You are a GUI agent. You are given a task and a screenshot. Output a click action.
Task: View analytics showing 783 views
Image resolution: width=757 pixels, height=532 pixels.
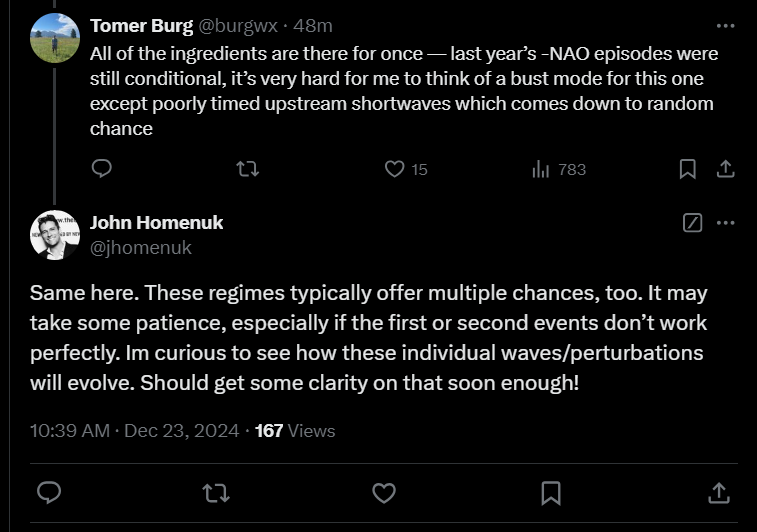(559, 169)
